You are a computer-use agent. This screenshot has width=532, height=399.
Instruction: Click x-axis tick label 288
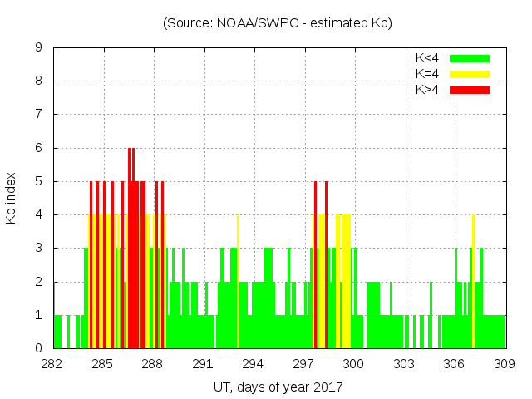click(x=153, y=364)
